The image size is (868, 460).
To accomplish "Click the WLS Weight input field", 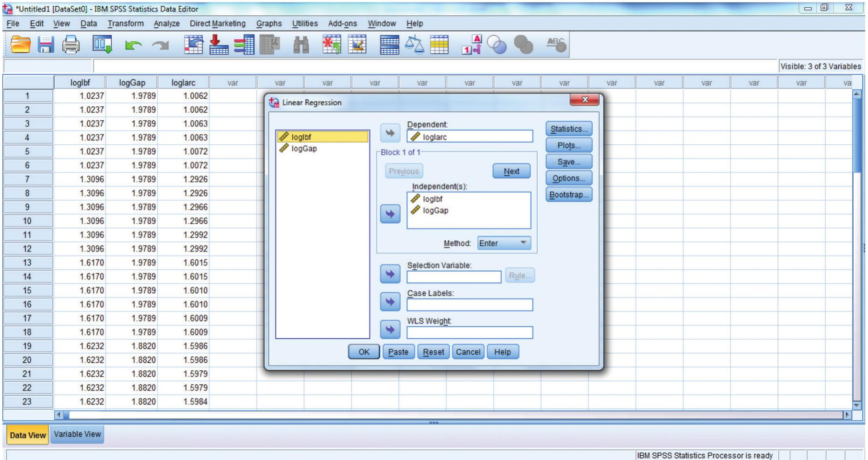I will click(469, 333).
